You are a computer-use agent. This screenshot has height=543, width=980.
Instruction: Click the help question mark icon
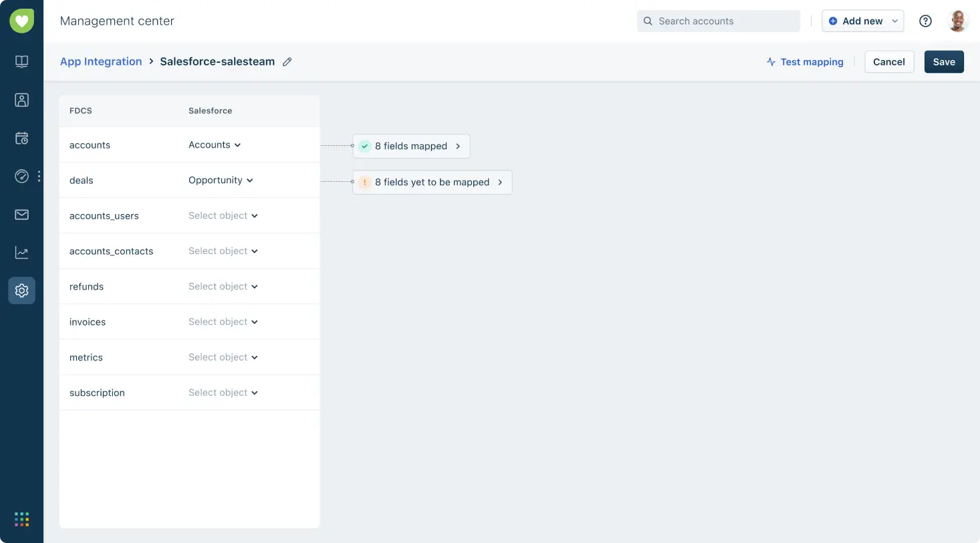925,21
